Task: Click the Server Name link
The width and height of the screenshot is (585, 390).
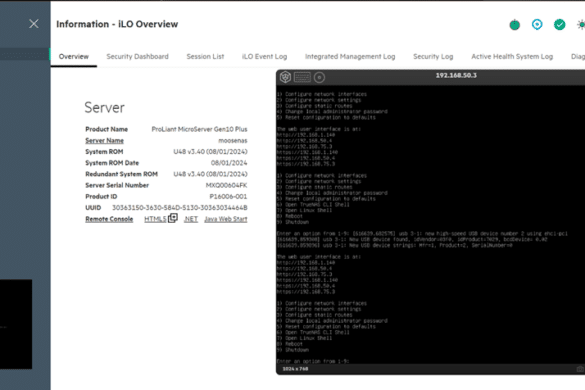Action: click(x=104, y=140)
